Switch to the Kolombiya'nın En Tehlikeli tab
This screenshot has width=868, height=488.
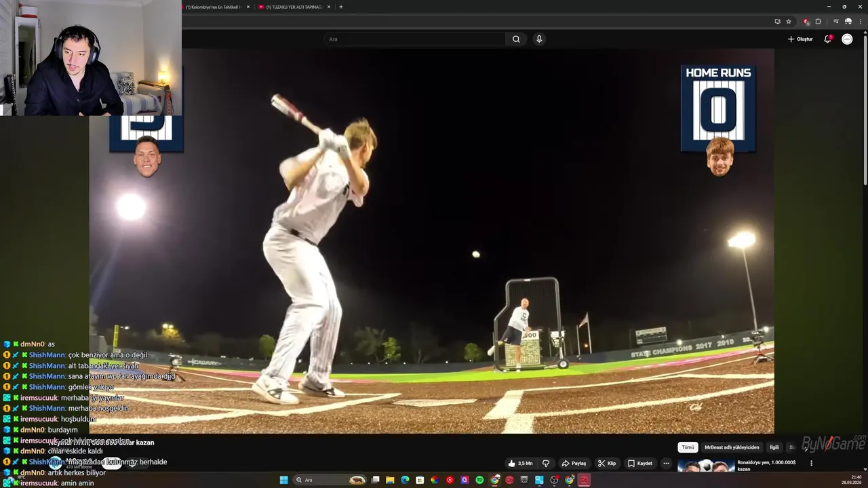[213, 7]
